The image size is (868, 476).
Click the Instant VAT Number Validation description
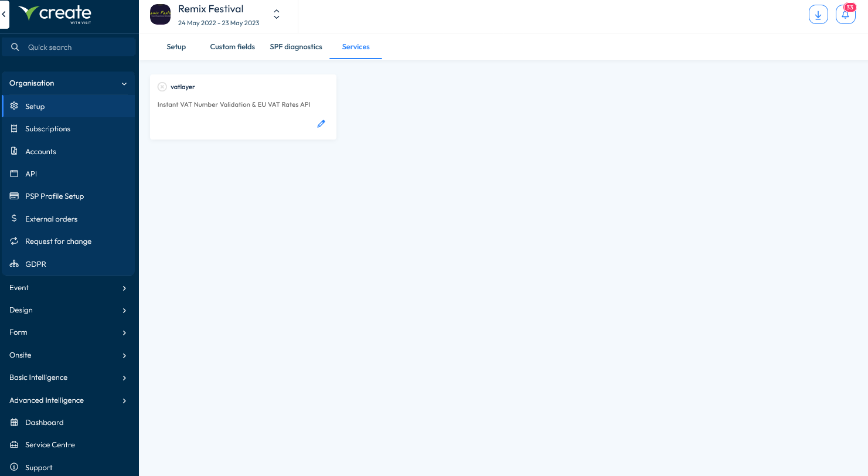coord(234,104)
